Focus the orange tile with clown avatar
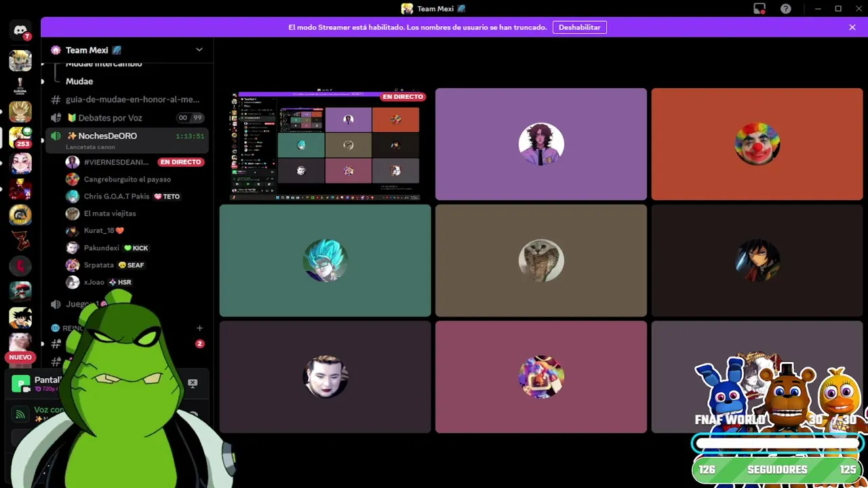The height and width of the screenshot is (488, 868). coord(757,144)
